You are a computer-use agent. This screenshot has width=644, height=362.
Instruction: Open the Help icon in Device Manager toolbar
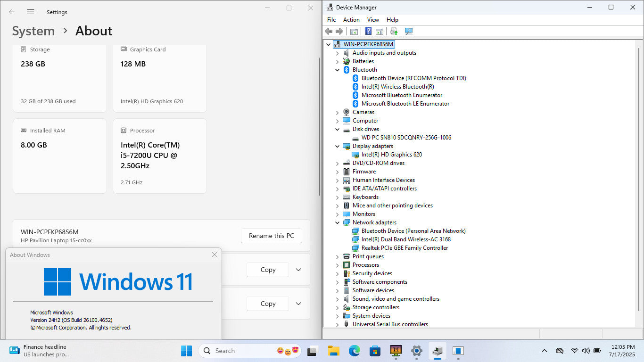(369, 31)
